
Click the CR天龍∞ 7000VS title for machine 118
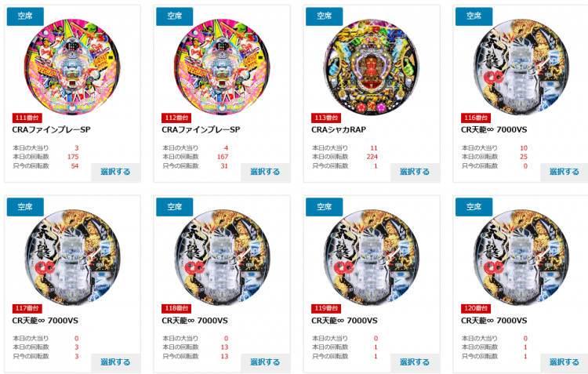pyautogui.click(x=194, y=321)
